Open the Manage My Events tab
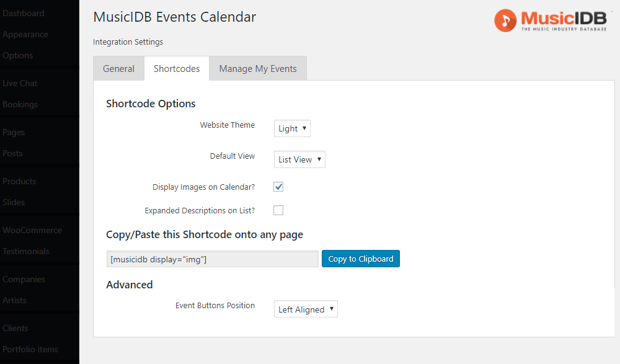 pyautogui.click(x=258, y=68)
